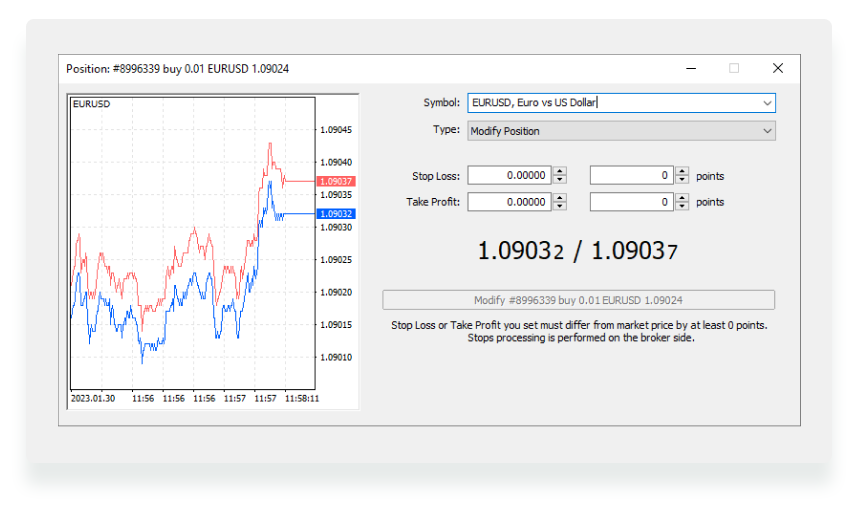Click the 11:58:11 time label on the chart axis
Screen dimensions: 857x515
pos(302,399)
